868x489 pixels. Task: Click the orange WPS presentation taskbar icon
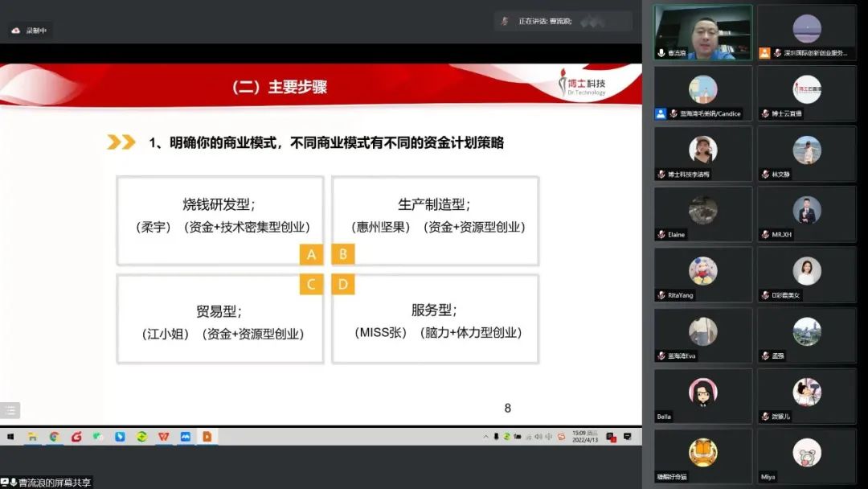[x=207, y=437]
